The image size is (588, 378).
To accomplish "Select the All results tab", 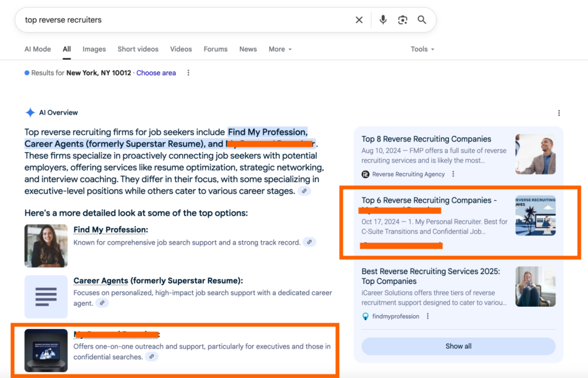I will 67,49.
